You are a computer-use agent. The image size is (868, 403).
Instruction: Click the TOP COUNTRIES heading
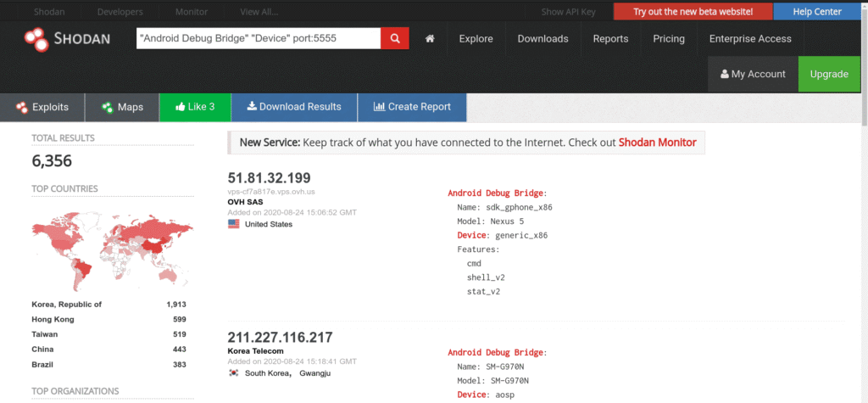pos(64,188)
